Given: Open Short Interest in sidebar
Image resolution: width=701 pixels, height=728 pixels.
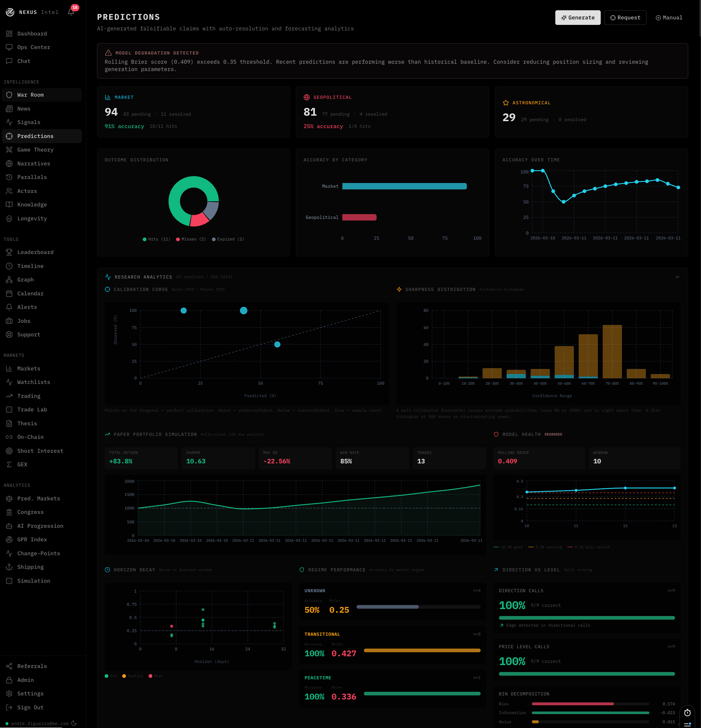Looking at the screenshot, I should coord(42,451).
